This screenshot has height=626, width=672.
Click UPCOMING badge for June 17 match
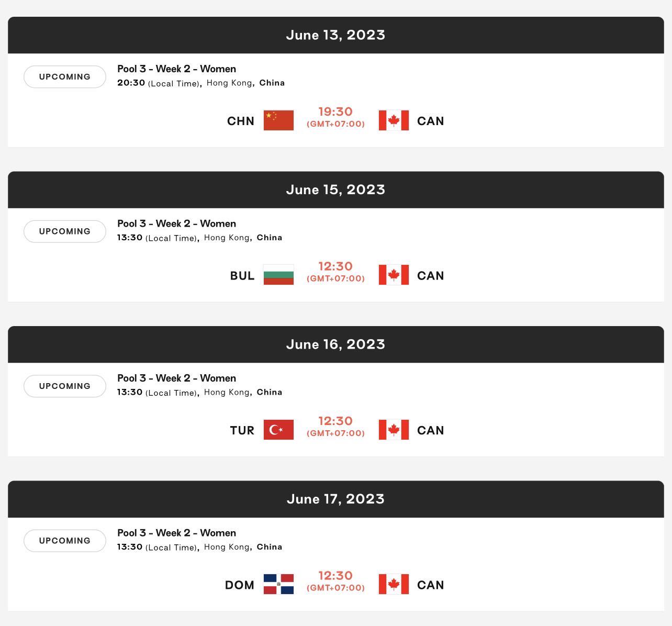coord(65,541)
